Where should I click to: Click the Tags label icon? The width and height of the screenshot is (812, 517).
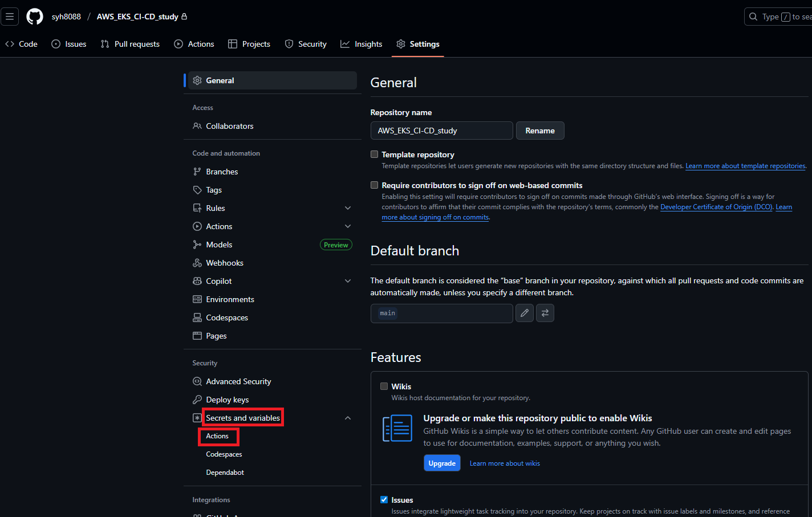click(197, 190)
